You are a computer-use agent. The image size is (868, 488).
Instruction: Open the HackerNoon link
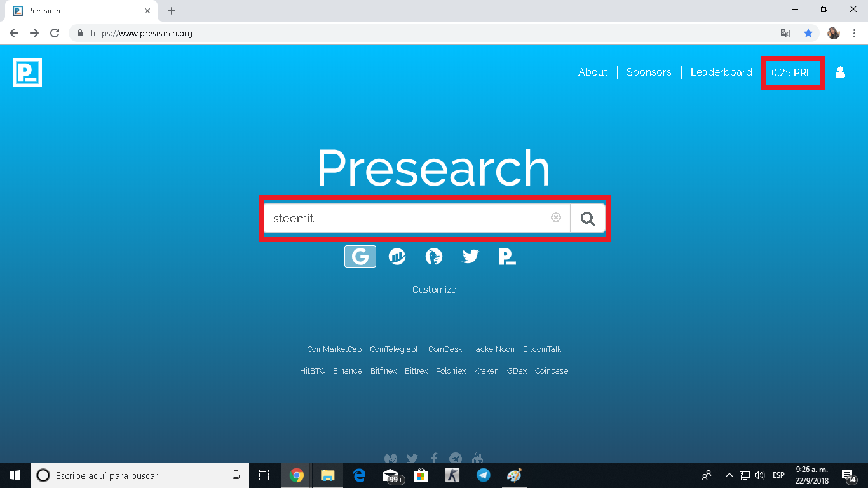[x=492, y=349]
